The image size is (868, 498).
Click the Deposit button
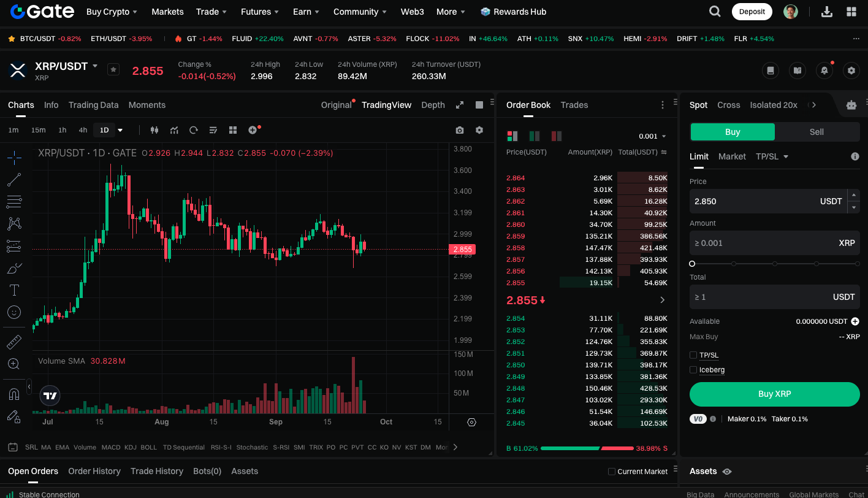(x=752, y=12)
